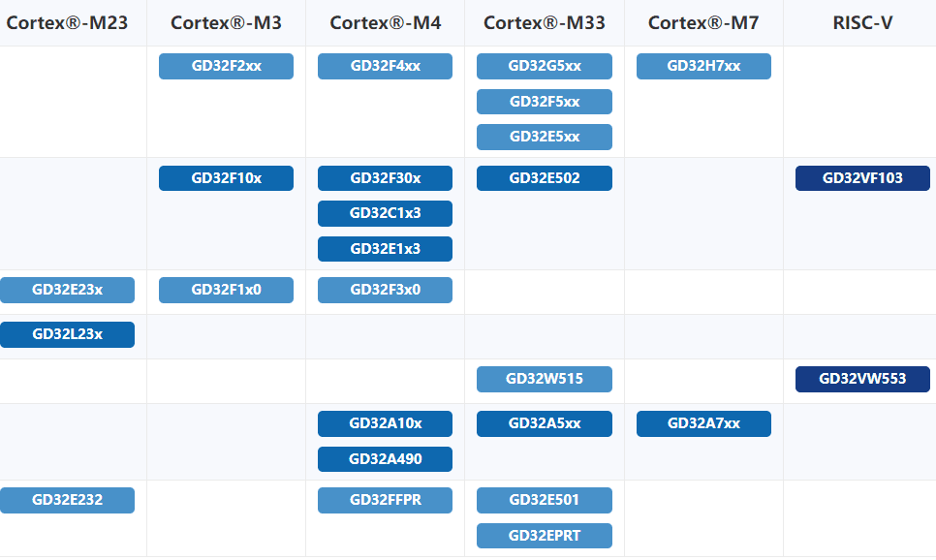Click the GD32E23x series button
The image size is (936, 560).
(x=67, y=290)
